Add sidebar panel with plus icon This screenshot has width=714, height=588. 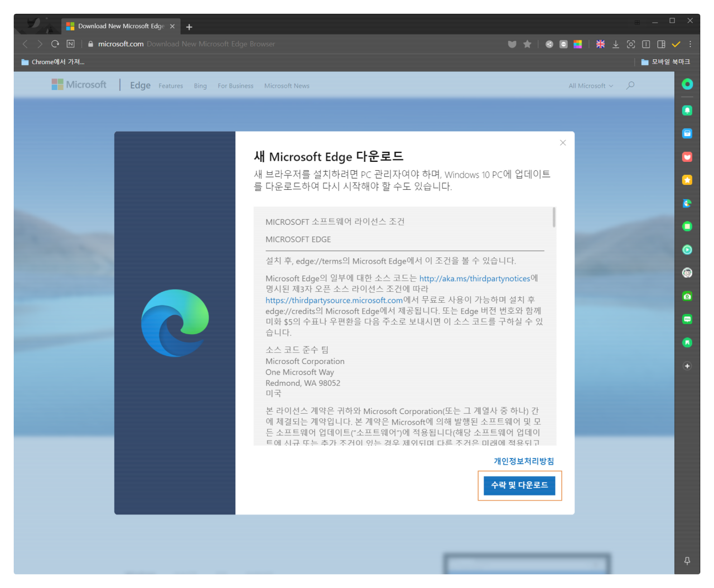click(687, 366)
